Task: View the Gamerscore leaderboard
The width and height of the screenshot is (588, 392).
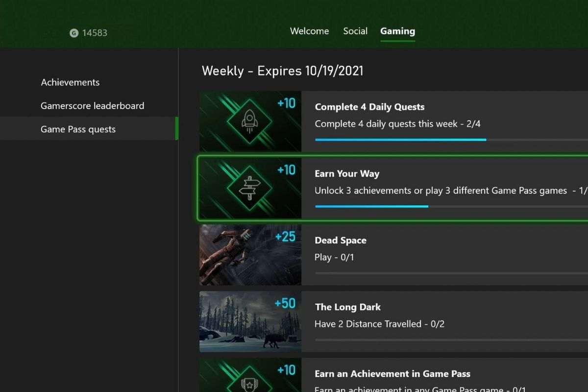Action: 92,105
